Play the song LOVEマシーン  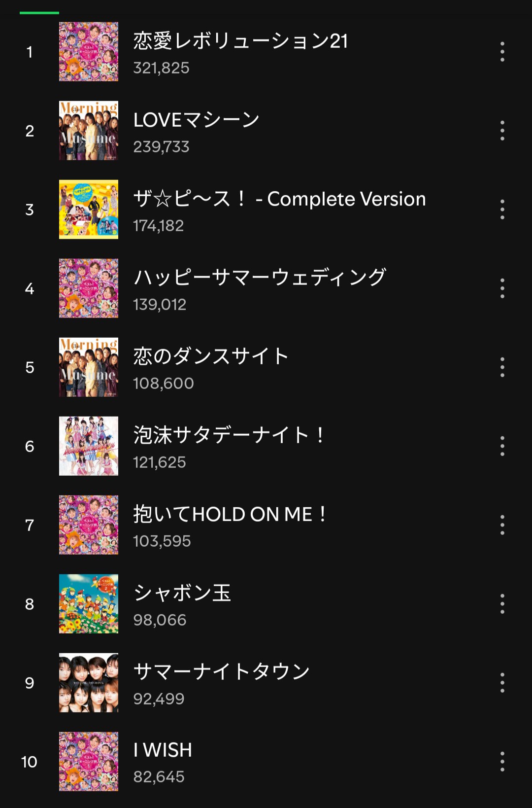click(x=196, y=120)
